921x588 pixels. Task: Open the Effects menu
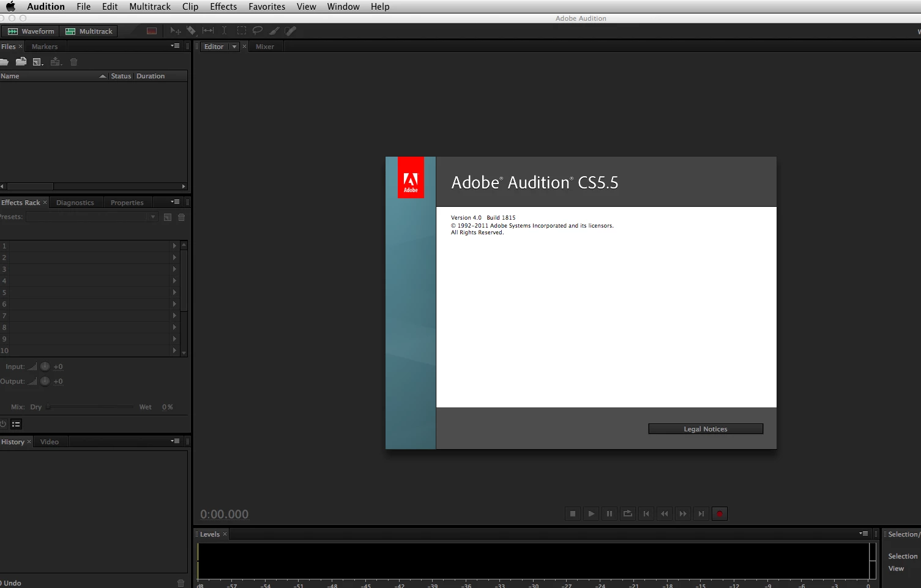[223, 7]
